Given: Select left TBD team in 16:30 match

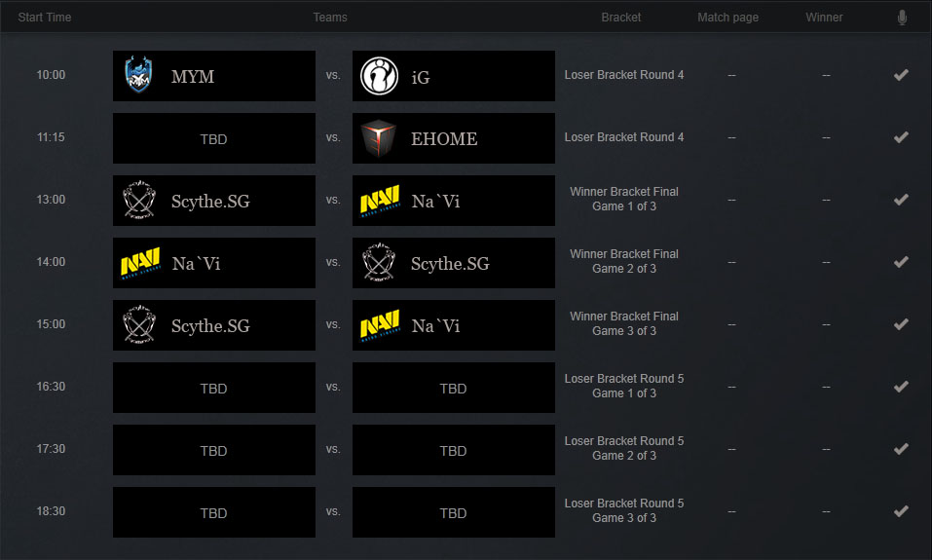Looking at the screenshot, I should coord(214,388).
